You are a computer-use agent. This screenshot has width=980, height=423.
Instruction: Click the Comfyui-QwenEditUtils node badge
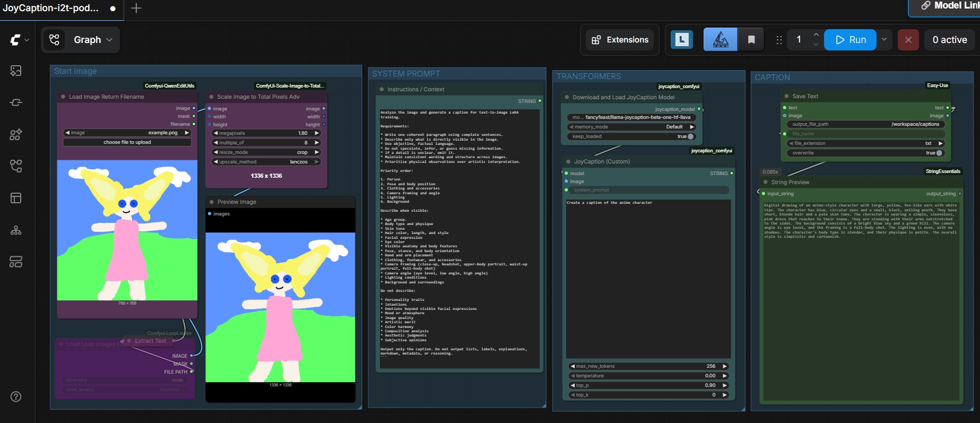pos(170,85)
